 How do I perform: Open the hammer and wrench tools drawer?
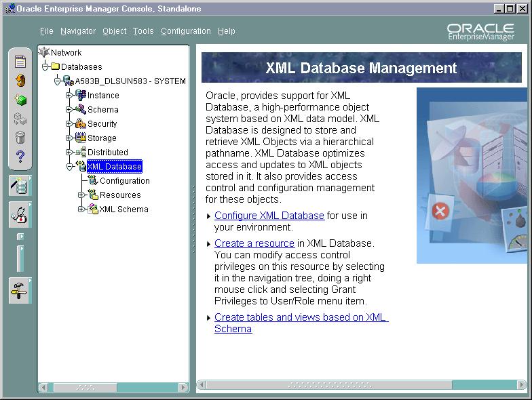point(20,290)
